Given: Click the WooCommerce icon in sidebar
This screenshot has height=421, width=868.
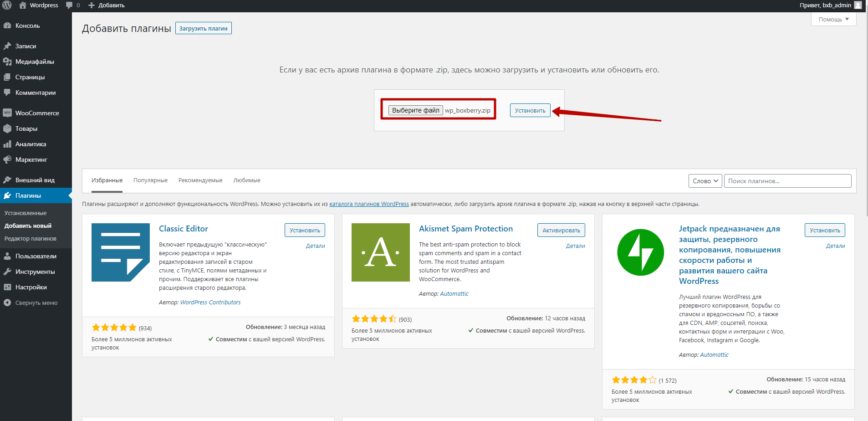Looking at the screenshot, I should click(x=7, y=113).
